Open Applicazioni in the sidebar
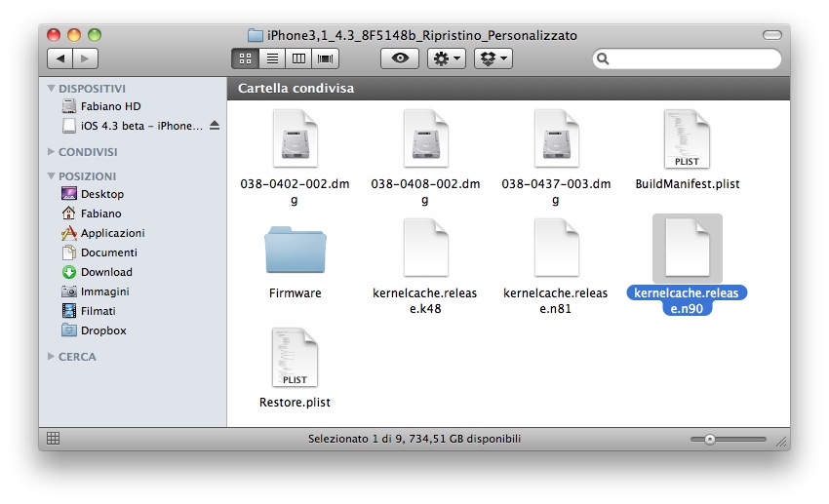 [112, 233]
